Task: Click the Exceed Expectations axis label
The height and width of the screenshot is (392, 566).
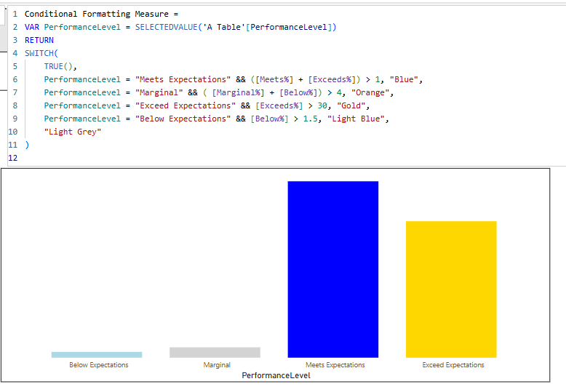Action: coord(453,365)
